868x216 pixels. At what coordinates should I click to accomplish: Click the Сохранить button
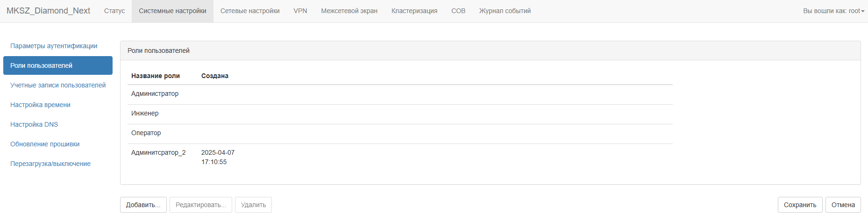coord(800,205)
